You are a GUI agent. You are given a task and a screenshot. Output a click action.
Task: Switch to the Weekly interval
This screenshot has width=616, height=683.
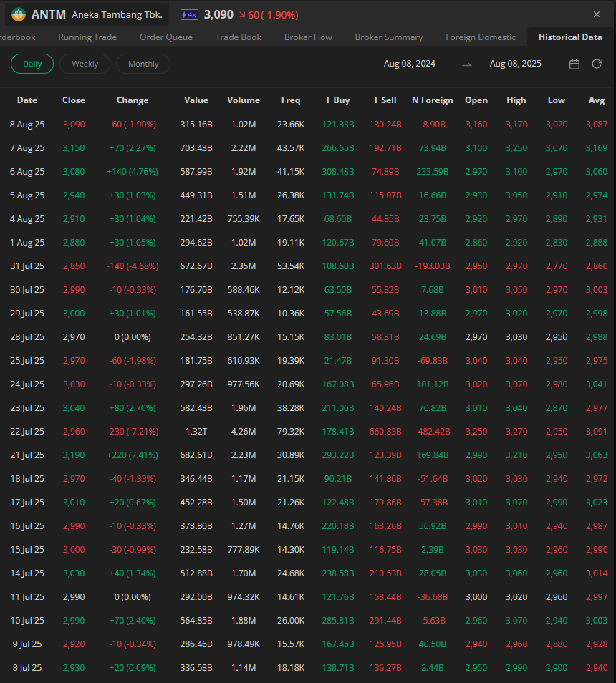tap(85, 64)
